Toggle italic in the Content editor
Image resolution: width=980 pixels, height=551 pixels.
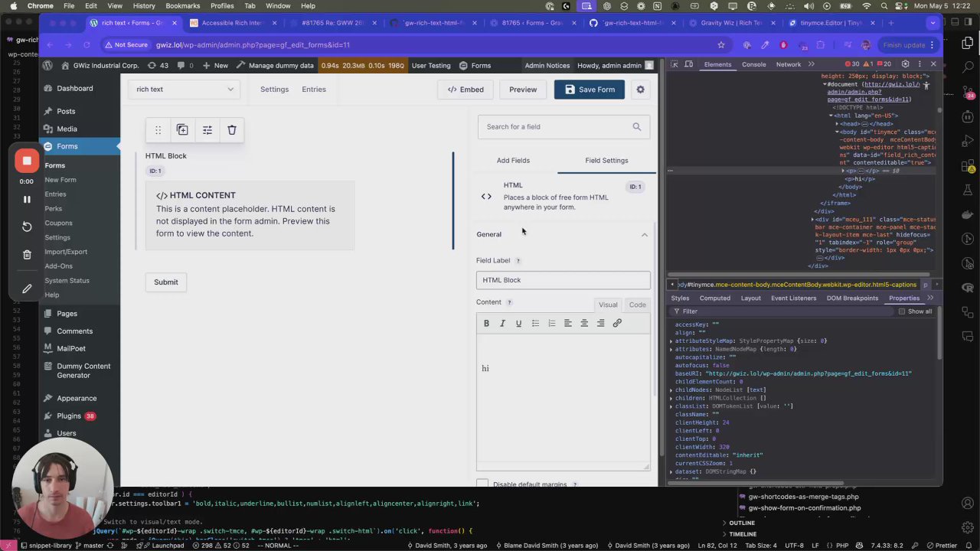click(x=502, y=324)
